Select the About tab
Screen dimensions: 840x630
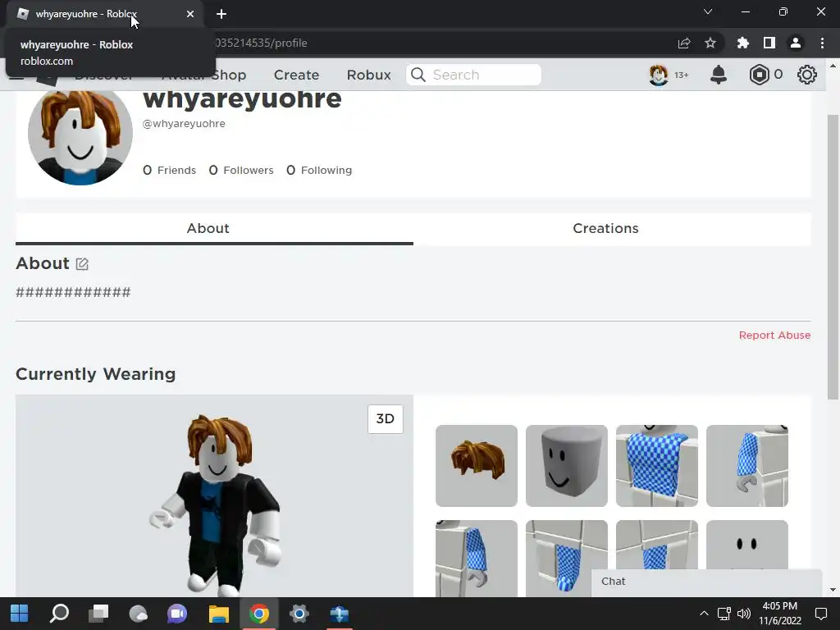coord(214,229)
